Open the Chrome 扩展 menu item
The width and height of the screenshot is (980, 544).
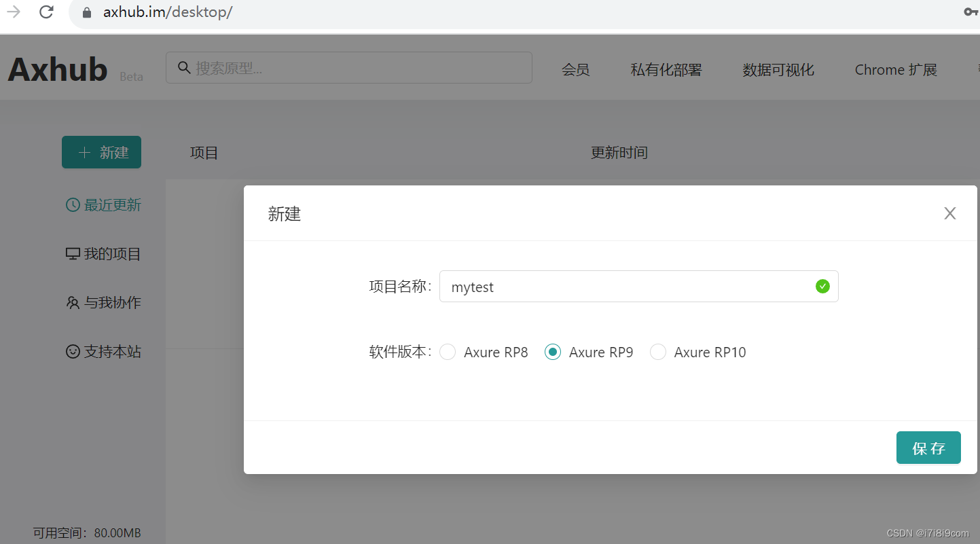[x=896, y=70]
